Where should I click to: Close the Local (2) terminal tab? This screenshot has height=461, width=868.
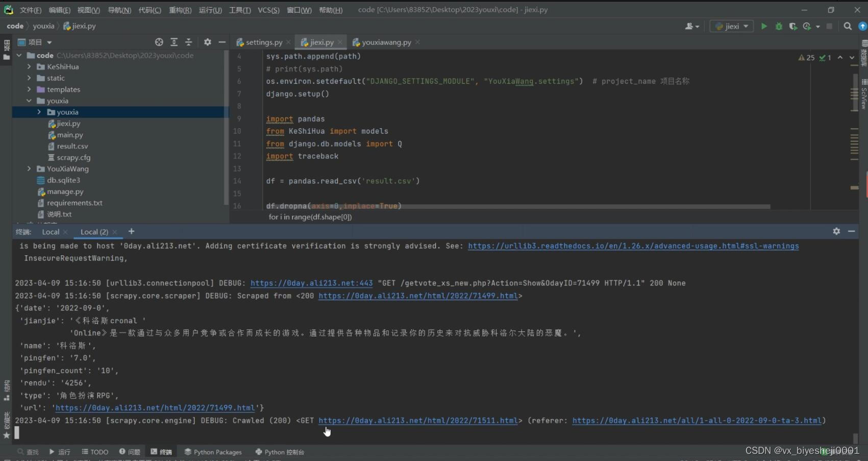(x=115, y=232)
